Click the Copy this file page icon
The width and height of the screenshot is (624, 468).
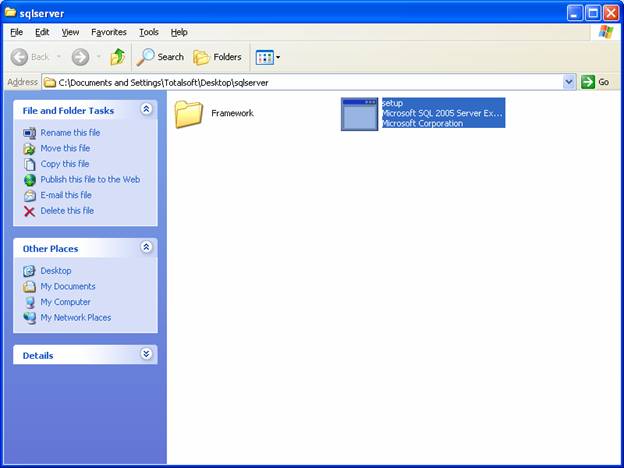[29, 164]
